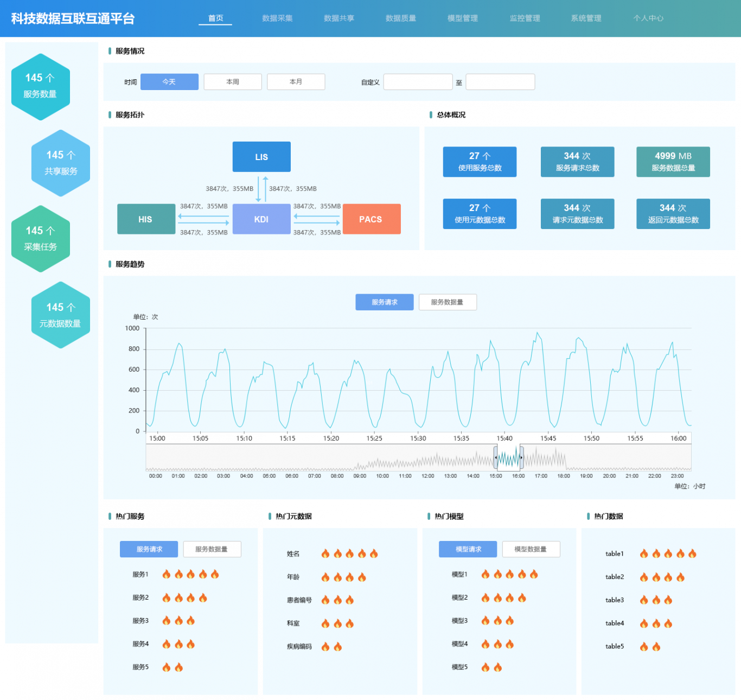Select the 模型2 row label

tap(459, 597)
